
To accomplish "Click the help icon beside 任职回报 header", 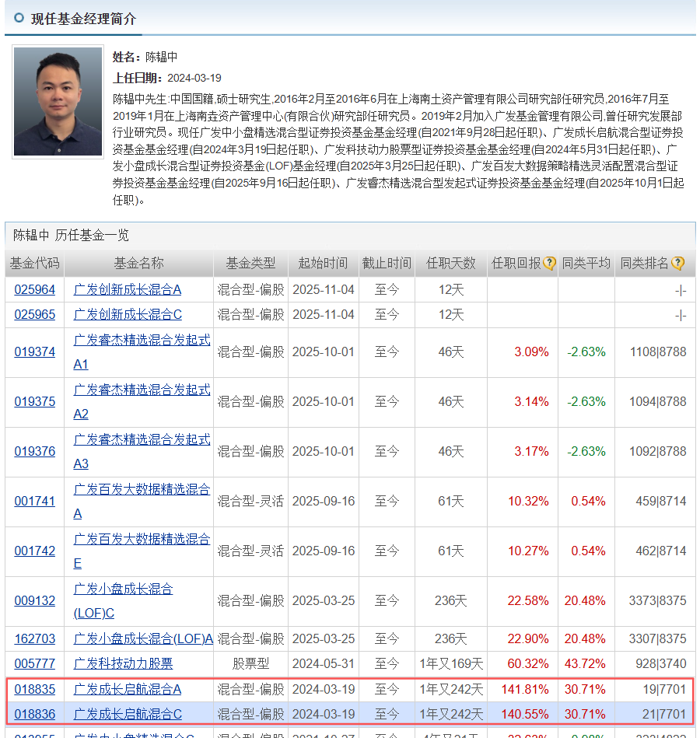I will click(549, 264).
